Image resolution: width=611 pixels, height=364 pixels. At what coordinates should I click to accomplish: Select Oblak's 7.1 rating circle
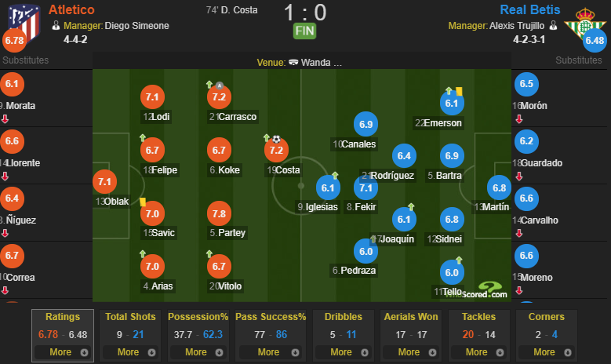point(105,182)
